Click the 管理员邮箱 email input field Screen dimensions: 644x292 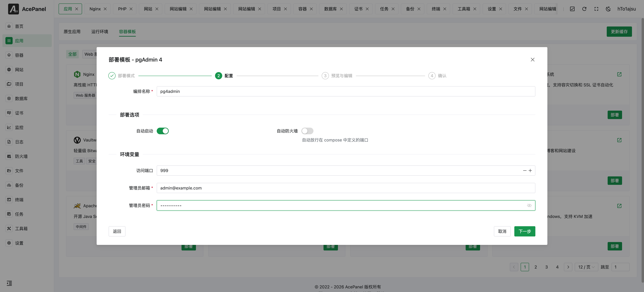click(345, 188)
